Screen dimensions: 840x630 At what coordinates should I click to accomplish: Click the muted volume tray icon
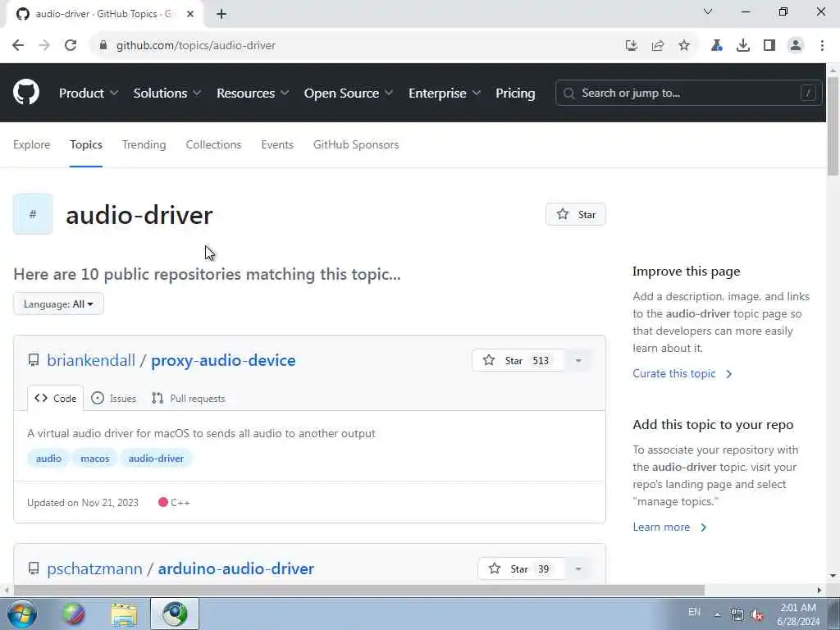[757, 614]
